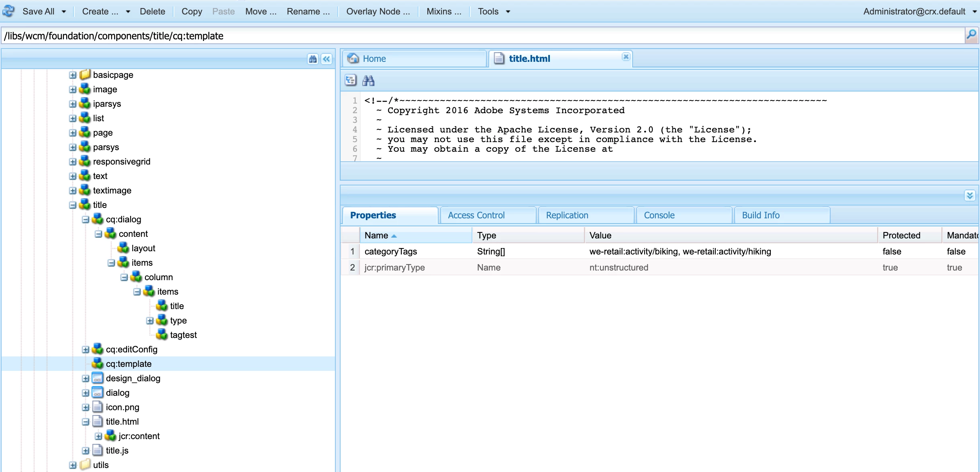Open the Tools dropdown menu

coord(494,12)
